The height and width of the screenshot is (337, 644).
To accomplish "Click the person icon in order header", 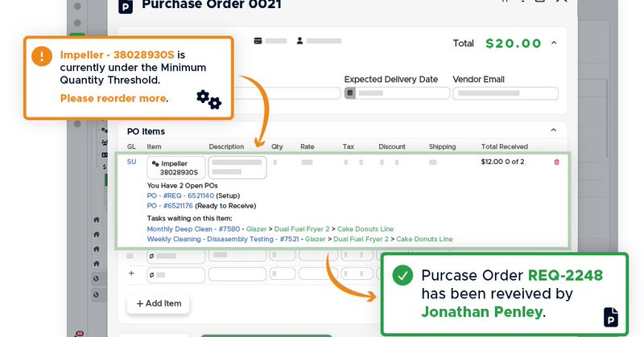I will [x=299, y=41].
